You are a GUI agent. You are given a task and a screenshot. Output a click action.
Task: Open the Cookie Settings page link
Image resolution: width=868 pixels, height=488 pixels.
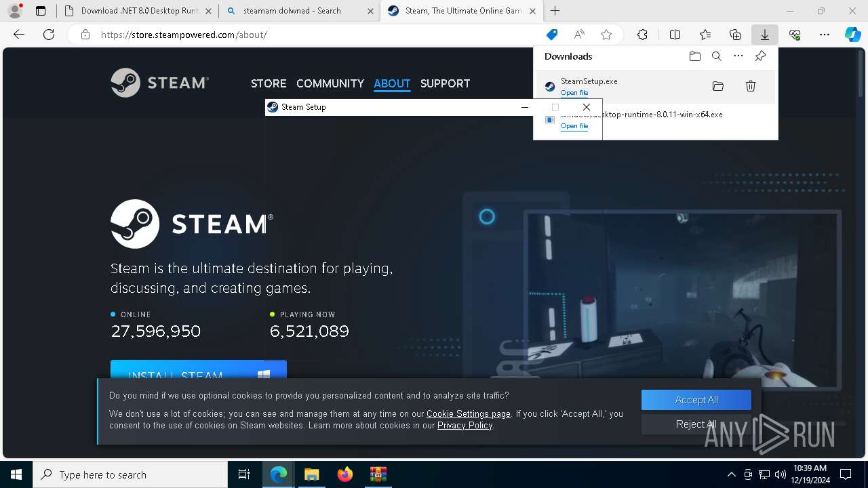point(469,413)
